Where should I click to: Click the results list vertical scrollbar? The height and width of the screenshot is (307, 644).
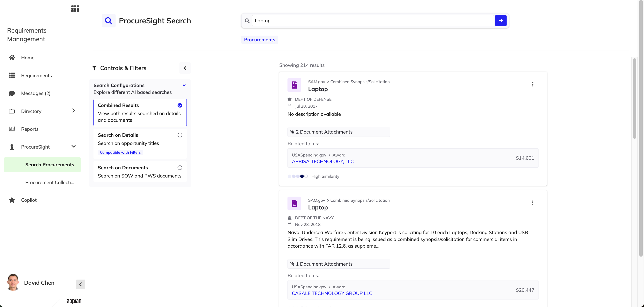tap(634, 98)
